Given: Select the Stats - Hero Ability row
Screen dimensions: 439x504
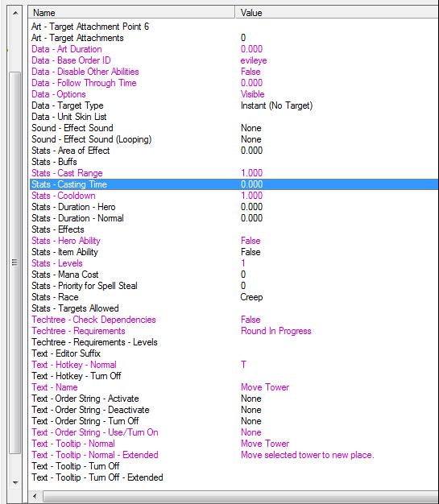Looking at the screenshot, I should (234, 241).
